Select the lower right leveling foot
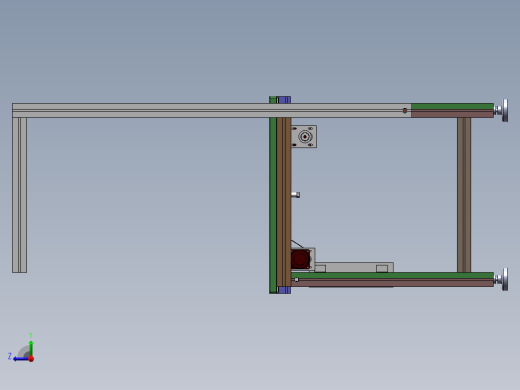Screen dimensions: 520x390 (502, 279)
